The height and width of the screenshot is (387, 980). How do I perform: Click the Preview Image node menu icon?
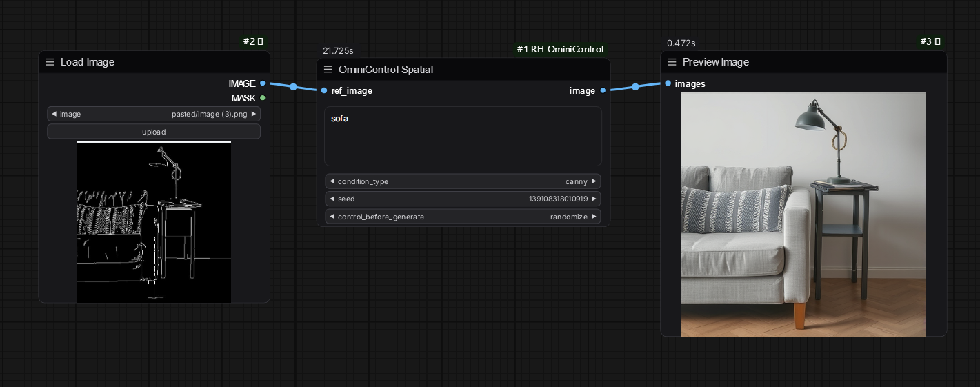tap(672, 62)
